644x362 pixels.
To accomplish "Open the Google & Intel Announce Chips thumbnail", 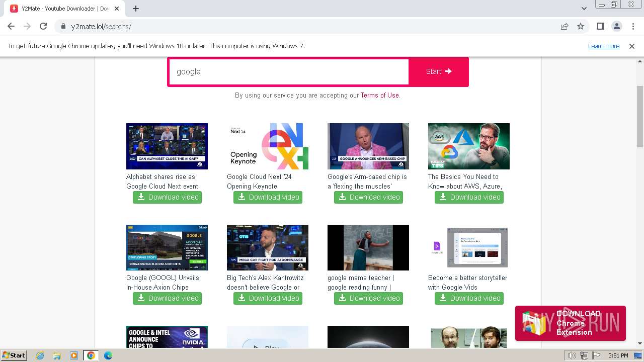I will [167, 337].
